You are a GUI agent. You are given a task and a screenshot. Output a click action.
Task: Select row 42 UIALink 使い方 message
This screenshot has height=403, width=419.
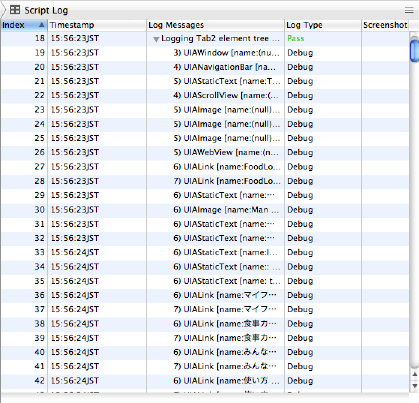pos(226,381)
